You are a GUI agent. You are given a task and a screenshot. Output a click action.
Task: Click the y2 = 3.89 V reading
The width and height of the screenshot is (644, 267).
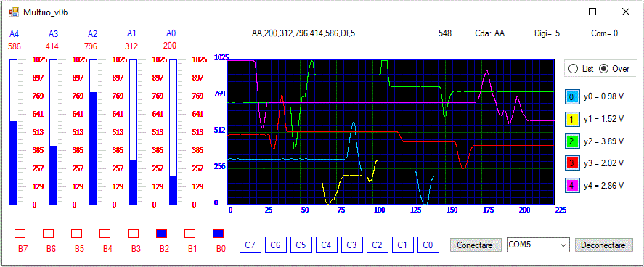pyautogui.click(x=604, y=141)
